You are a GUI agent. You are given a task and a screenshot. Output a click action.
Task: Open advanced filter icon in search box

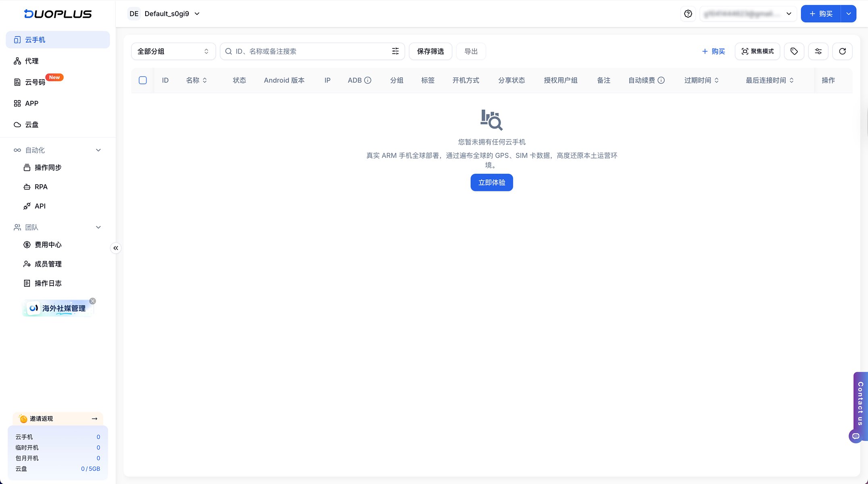(x=395, y=51)
